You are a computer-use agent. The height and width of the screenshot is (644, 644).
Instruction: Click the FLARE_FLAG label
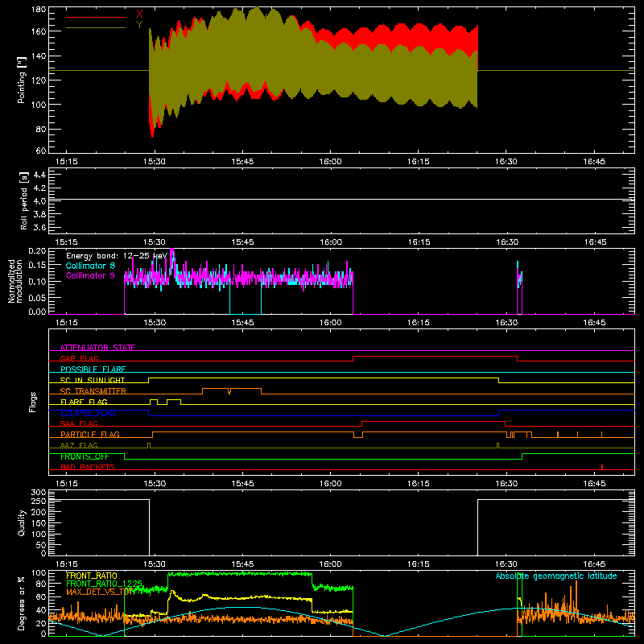84,402
